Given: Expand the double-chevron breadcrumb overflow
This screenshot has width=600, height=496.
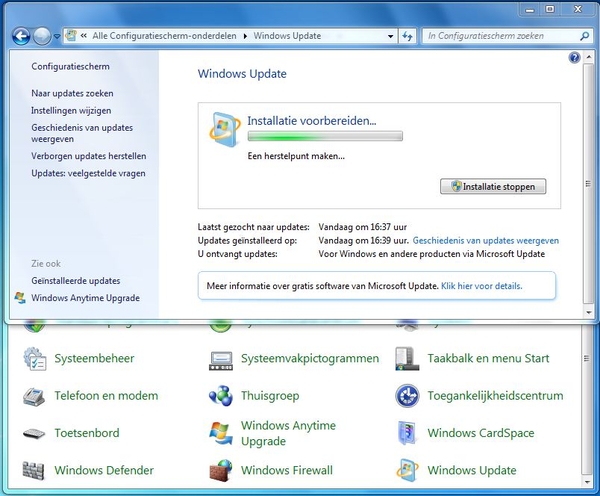Looking at the screenshot, I should click(83, 36).
